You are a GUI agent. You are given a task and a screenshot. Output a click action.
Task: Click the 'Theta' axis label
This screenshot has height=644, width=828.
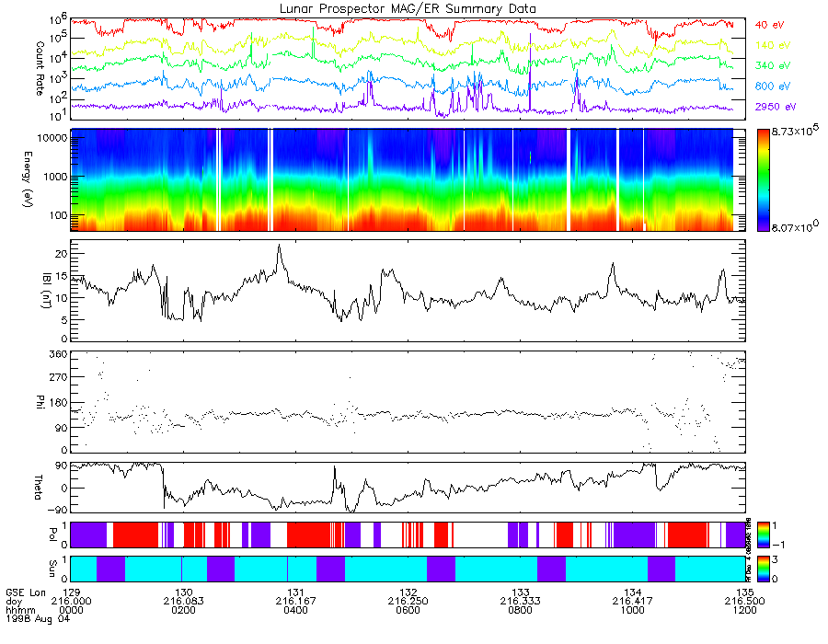click(38, 487)
